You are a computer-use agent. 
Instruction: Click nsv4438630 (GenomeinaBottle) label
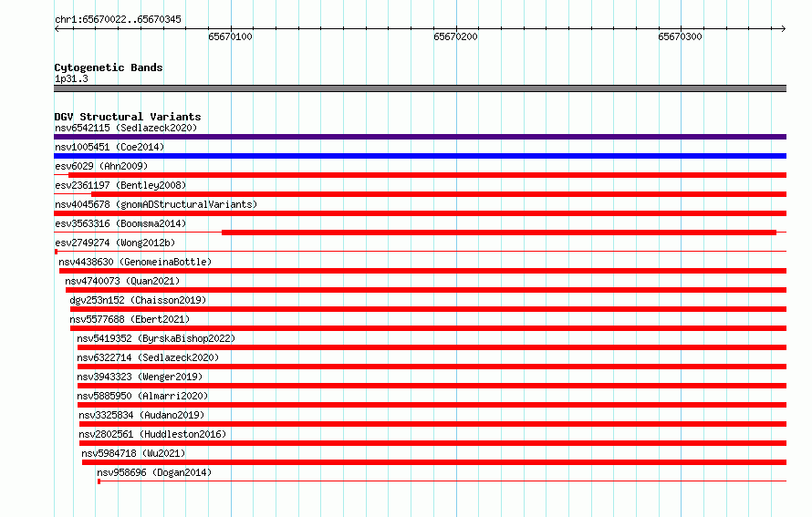point(135,262)
